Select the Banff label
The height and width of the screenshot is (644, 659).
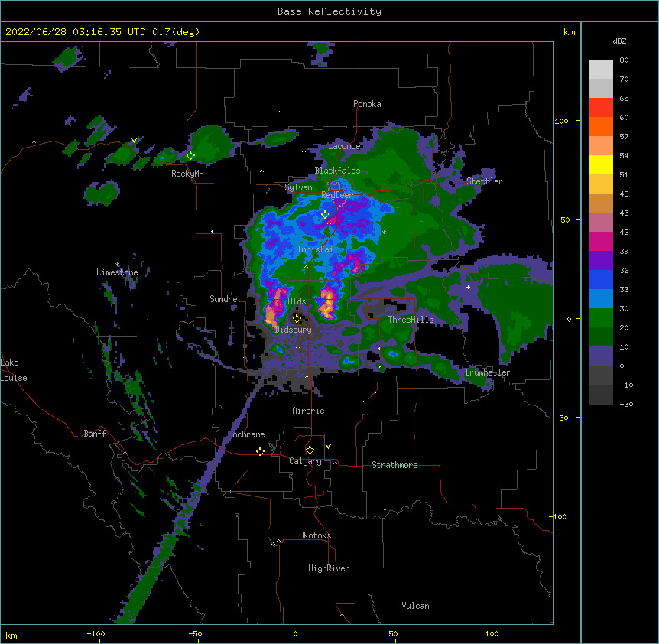pyautogui.click(x=95, y=434)
